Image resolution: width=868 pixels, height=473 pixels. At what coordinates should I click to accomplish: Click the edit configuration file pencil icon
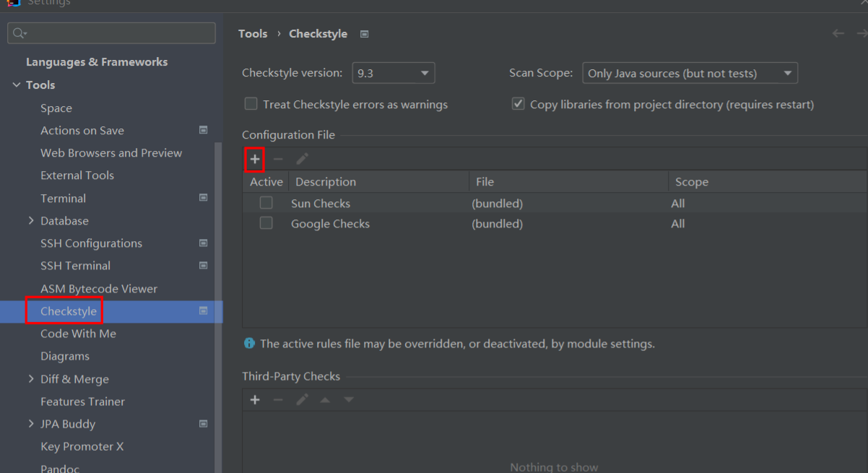tap(302, 159)
